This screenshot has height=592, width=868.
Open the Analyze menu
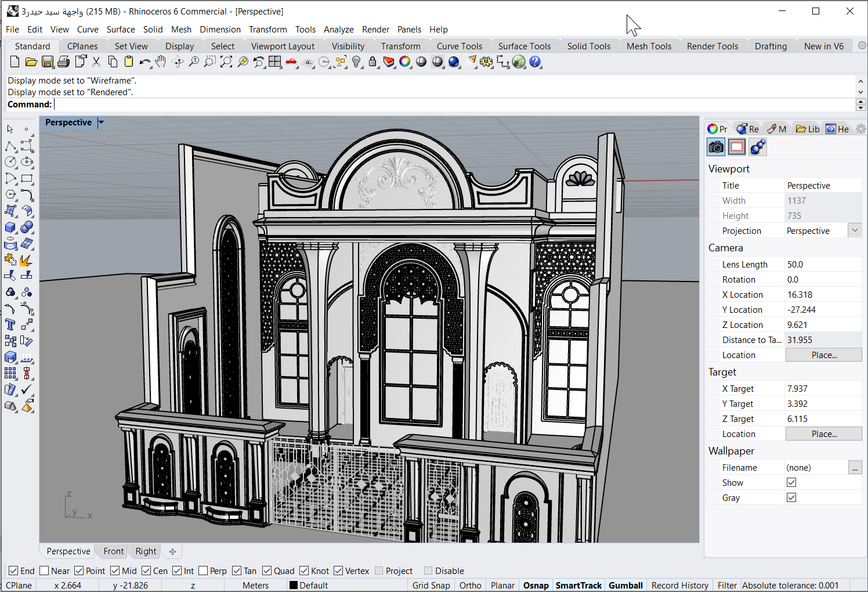[x=338, y=30]
